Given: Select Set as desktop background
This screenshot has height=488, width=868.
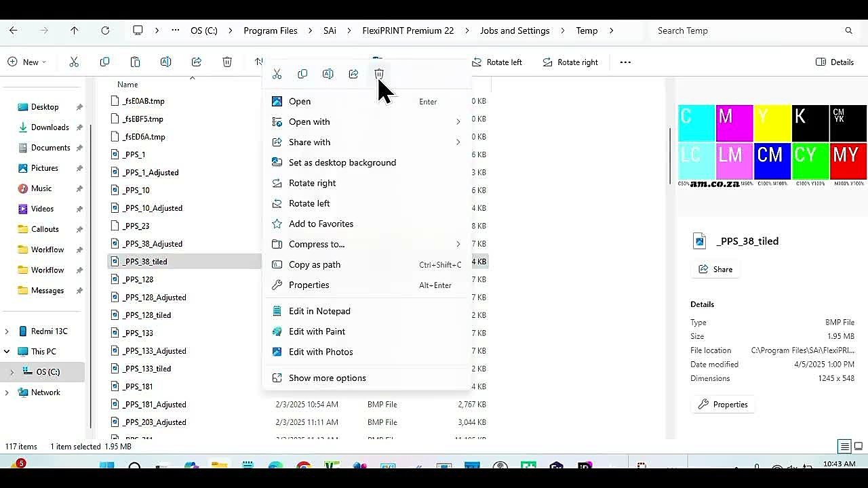Looking at the screenshot, I should (x=366, y=163).
